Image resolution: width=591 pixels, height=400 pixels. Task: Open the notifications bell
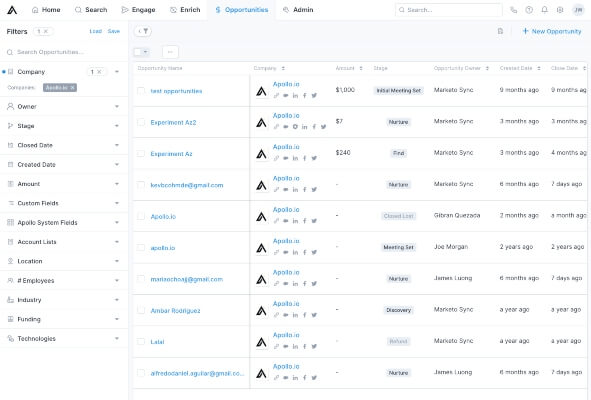coord(545,10)
